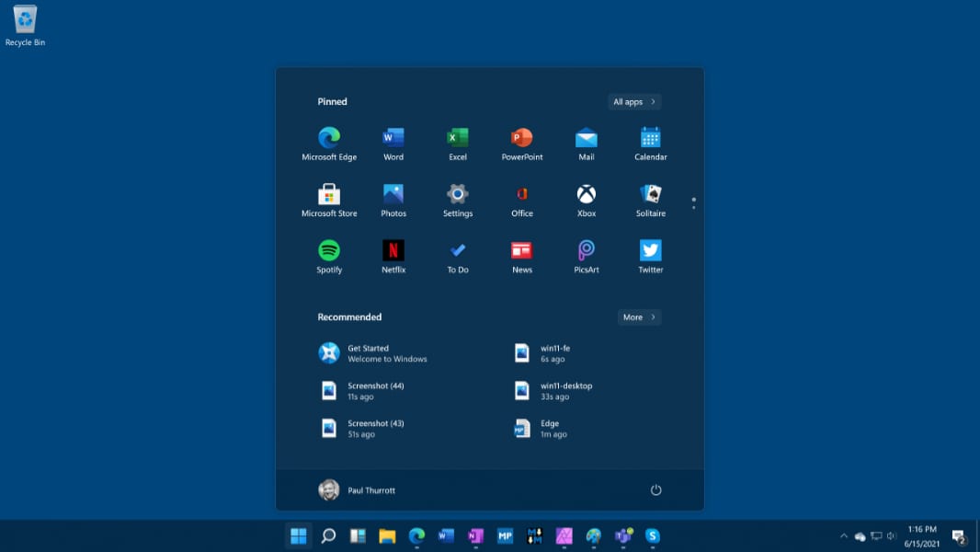980x552 pixels.
Task: Open the notification center icon
Action: coord(959,536)
